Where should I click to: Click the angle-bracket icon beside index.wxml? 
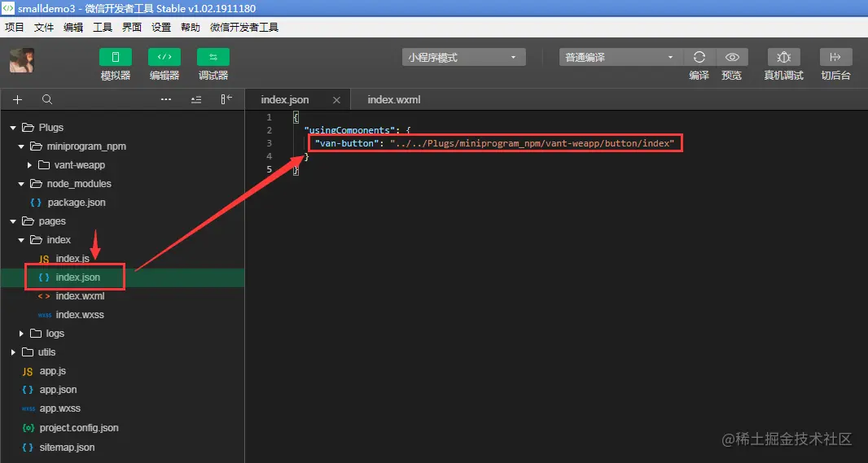point(44,296)
